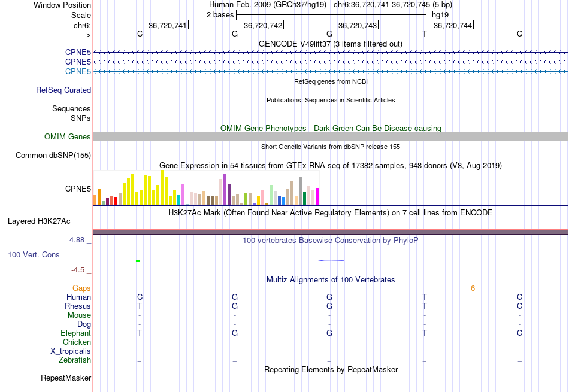Click the Sequences track label

click(x=71, y=108)
